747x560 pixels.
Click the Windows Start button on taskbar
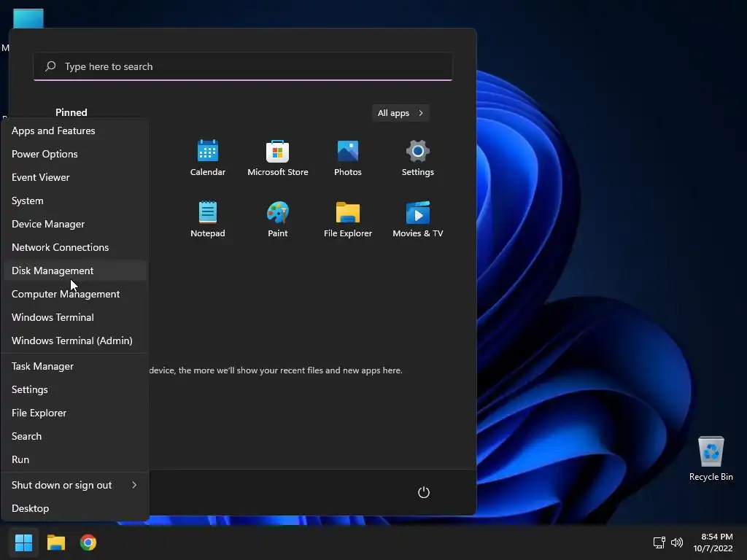[x=23, y=542]
